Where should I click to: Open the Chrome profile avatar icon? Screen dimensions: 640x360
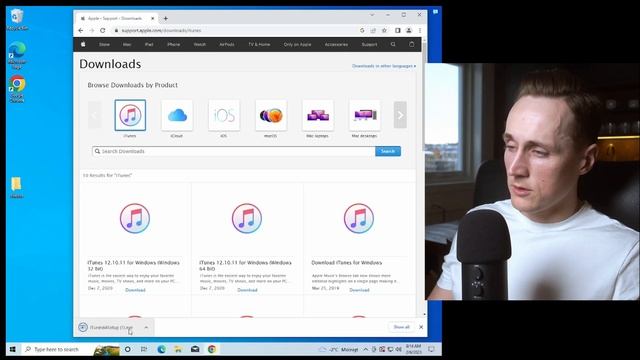tap(409, 31)
